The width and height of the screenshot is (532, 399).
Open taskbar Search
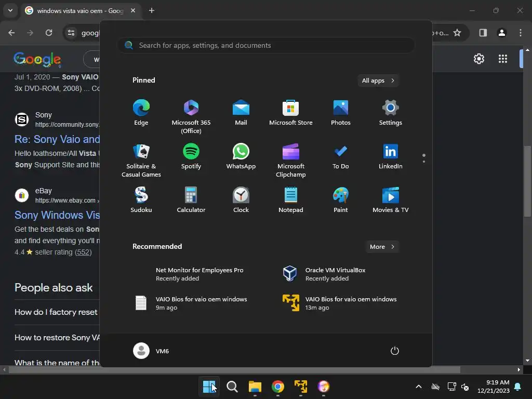coord(232,387)
